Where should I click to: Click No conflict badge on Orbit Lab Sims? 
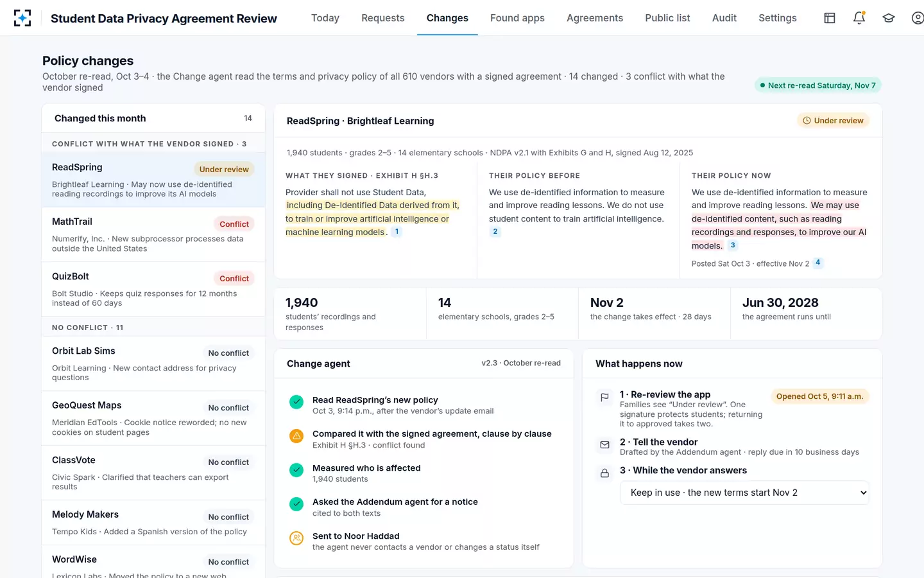pyautogui.click(x=228, y=353)
